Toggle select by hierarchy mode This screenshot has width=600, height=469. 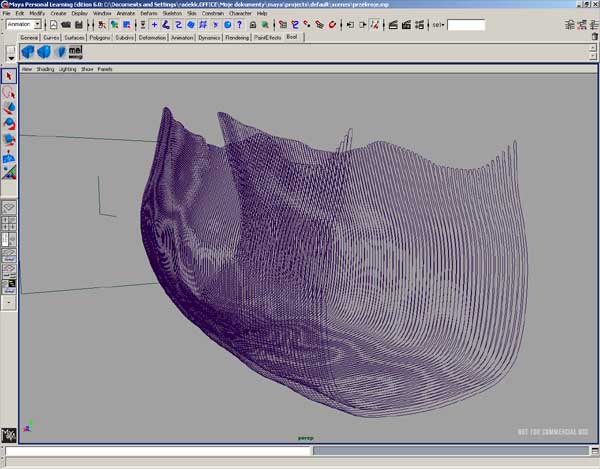[x=102, y=25]
